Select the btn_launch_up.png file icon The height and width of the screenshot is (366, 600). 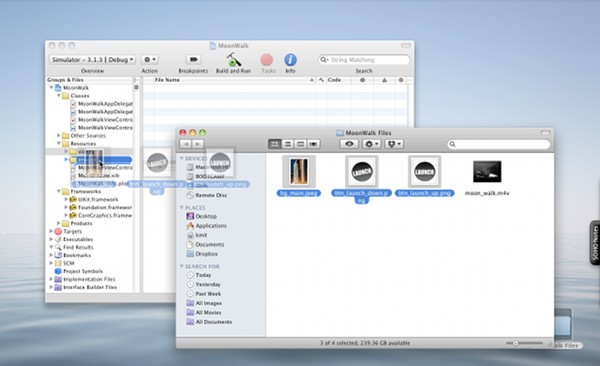click(x=424, y=172)
